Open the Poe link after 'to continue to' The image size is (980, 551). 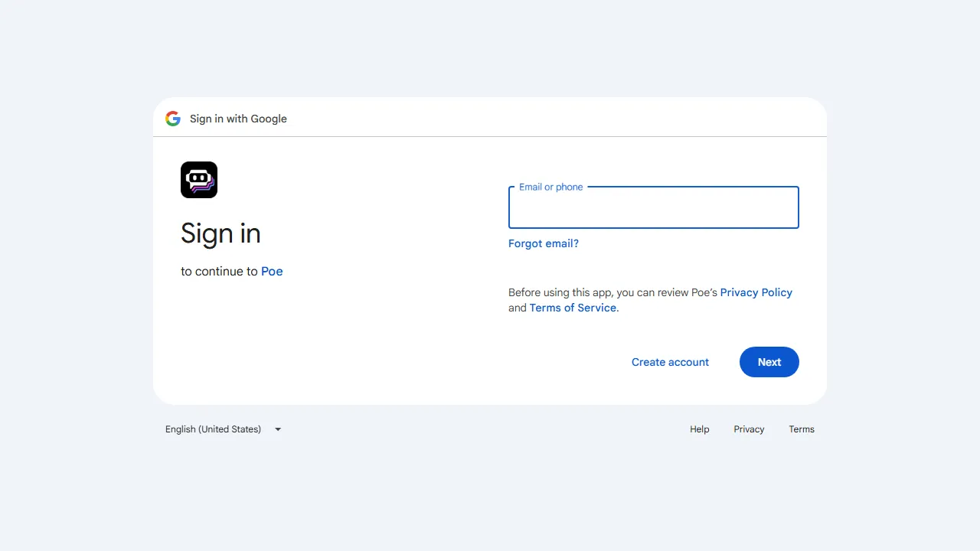(x=272, y=271)
